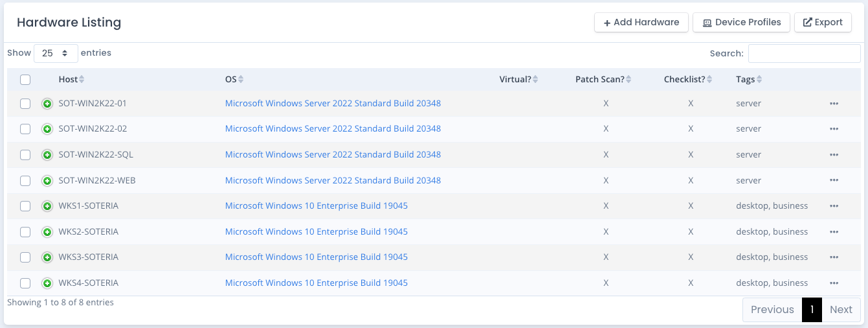The width and height of the screenshot is (868, 328).
Task: Select the SOT-WIN2K22-WEB row checkbox
Action: [25, 181]
